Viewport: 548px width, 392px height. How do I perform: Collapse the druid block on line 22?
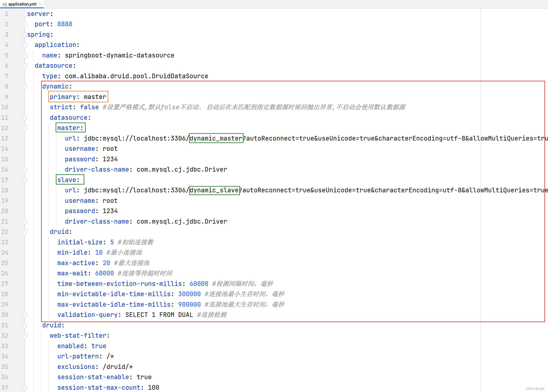click(24, 232)
